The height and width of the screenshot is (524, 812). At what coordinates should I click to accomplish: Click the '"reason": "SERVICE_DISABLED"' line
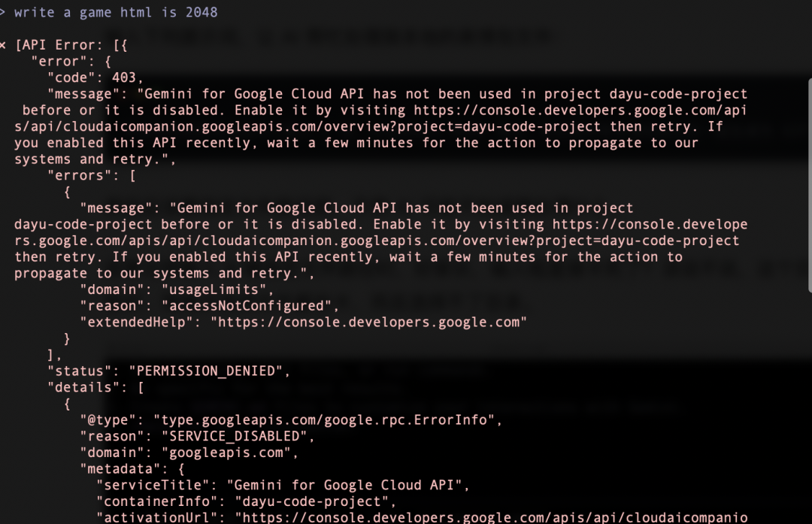click(197, 436)
